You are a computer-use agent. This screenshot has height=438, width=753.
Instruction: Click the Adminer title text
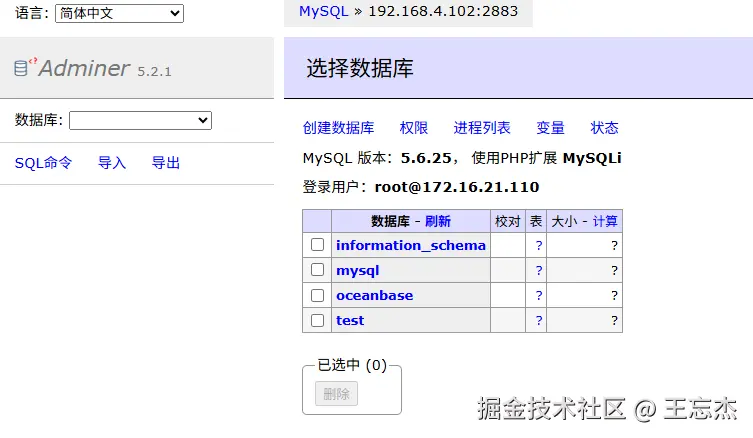tap(84, 68)
